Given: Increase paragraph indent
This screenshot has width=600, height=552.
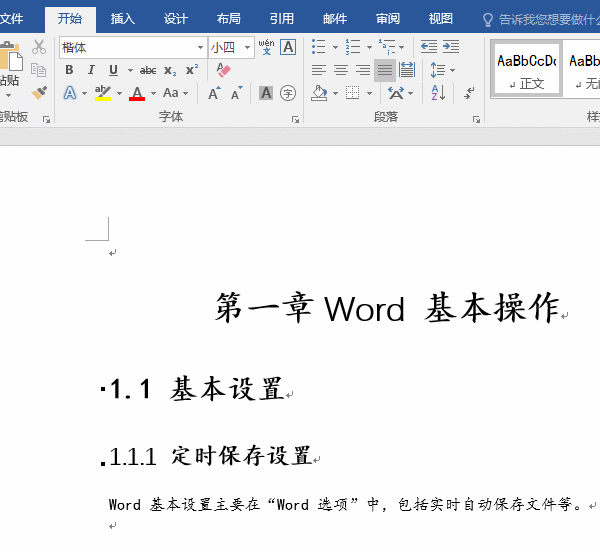Looking at the screenshot, I should [451, 47].
